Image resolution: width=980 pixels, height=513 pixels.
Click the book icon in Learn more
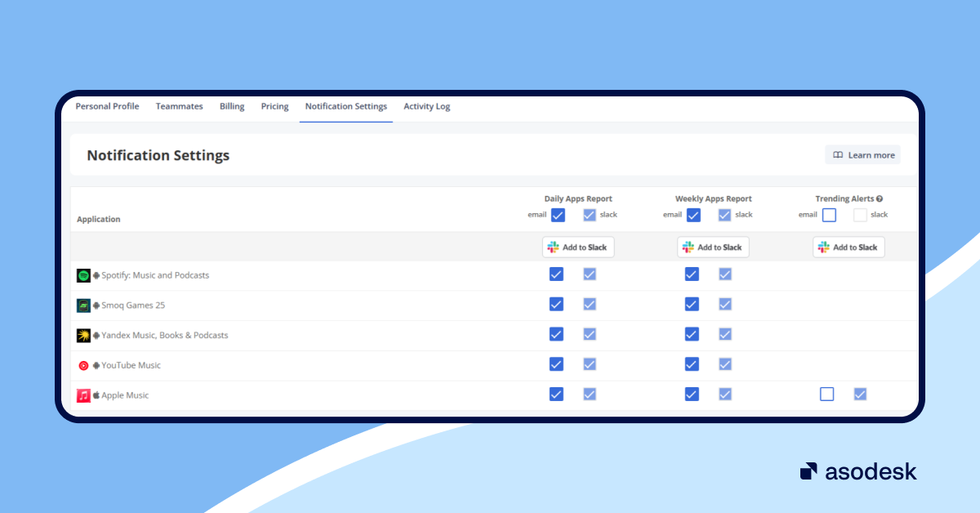(838, 155)
